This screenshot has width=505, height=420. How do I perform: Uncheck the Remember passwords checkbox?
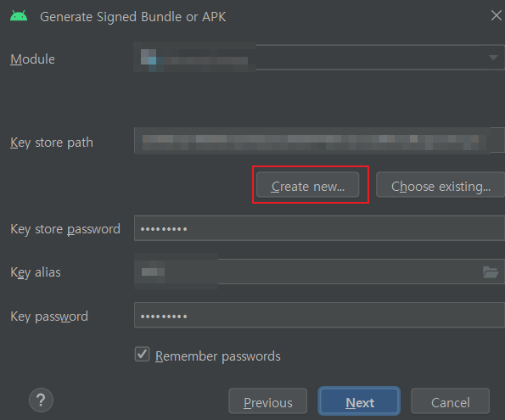(142, 355)
